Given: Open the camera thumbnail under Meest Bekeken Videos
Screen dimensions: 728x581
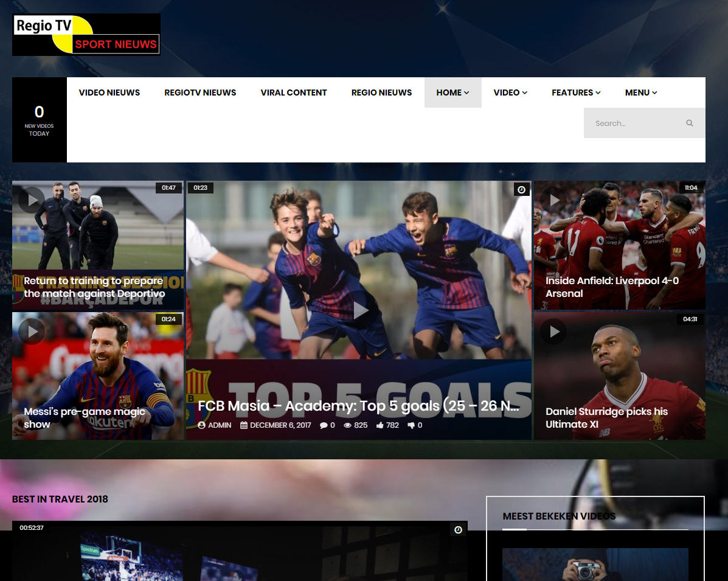Looking at the screenshot, I should point(595,565).
